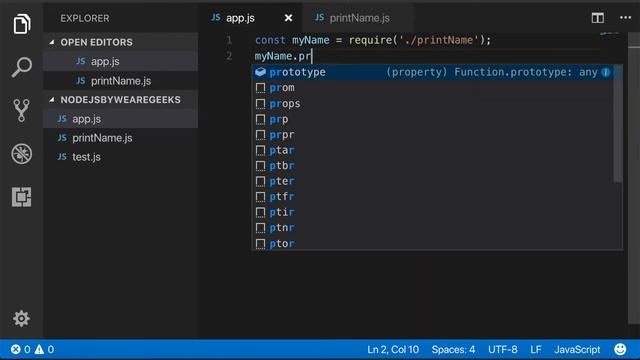Screen dimensions: 640x360
Task: Change encoding via UTF-8
Action: point(502,350)
